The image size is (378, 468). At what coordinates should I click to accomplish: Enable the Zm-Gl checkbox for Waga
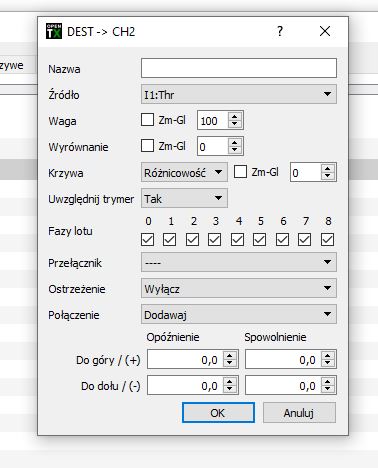pos(147,120)
